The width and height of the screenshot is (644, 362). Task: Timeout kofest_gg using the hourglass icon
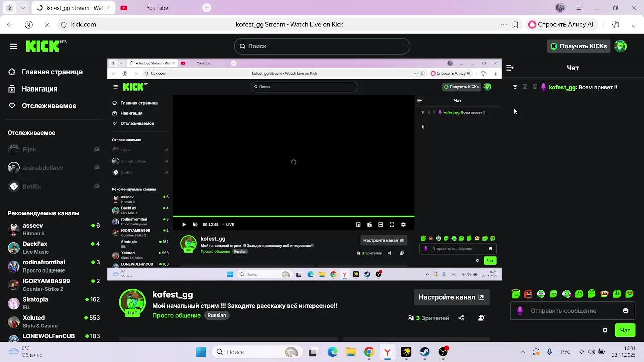tap(525, 87)
